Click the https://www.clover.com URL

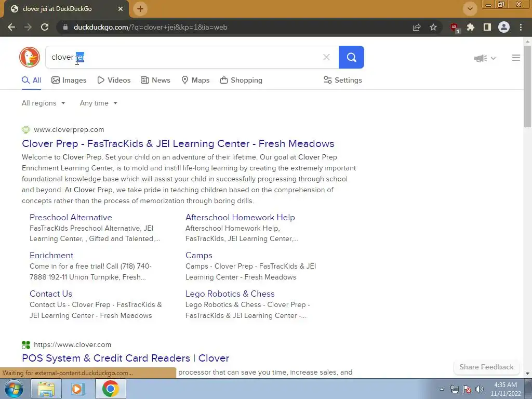[x=72, y=345]
